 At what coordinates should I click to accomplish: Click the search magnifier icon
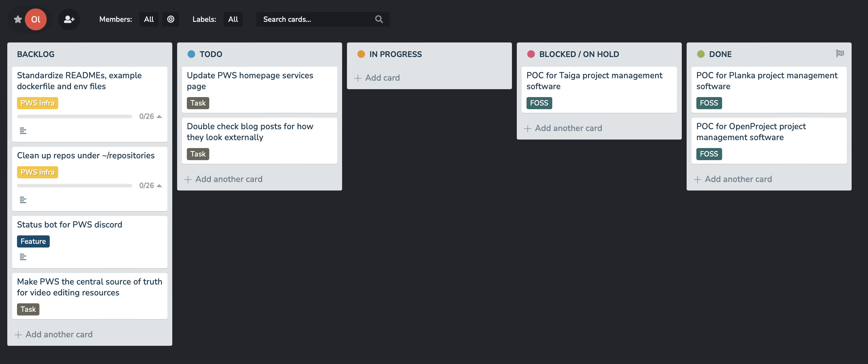pos(379,19)
